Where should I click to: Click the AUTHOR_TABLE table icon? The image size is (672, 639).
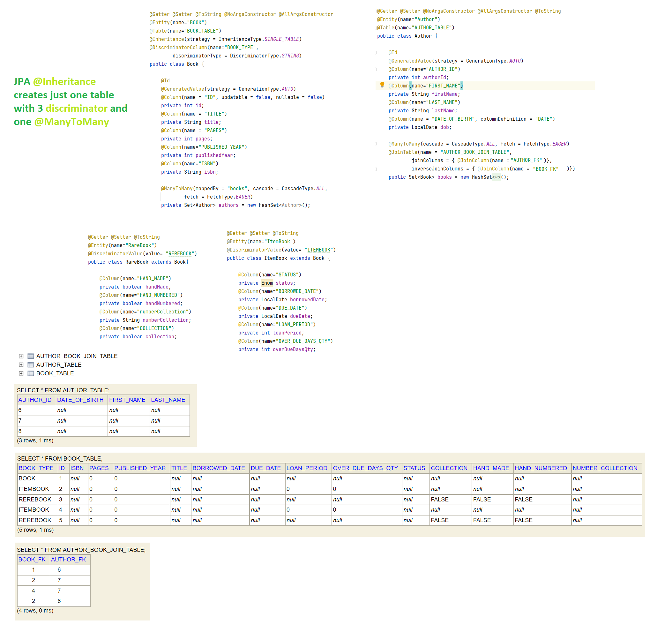31,365
